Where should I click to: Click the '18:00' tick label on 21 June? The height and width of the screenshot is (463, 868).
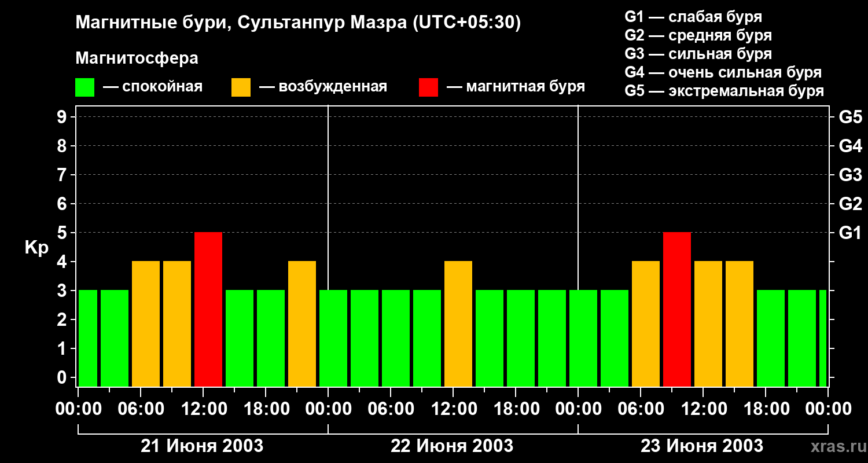tap(266, 409)
